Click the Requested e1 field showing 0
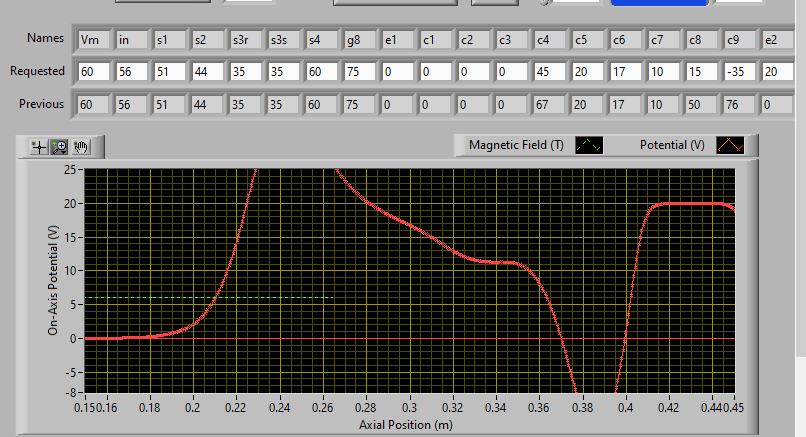The height and width of the screenshot is (437, 806). (x=398, y=71)
